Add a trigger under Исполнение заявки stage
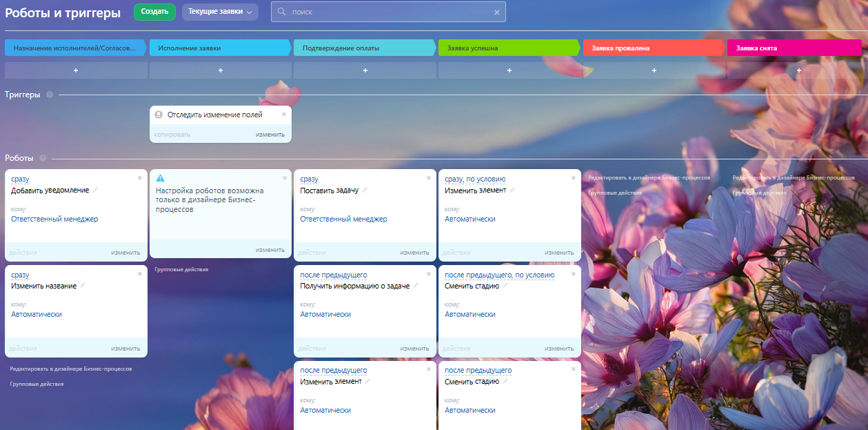This screenshot has width=868, height=430. click(x=221, y=70)
